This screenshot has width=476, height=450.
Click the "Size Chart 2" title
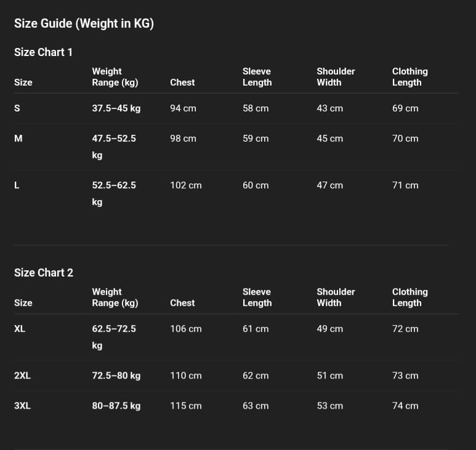pyautogui.click(x=43, y=273)
